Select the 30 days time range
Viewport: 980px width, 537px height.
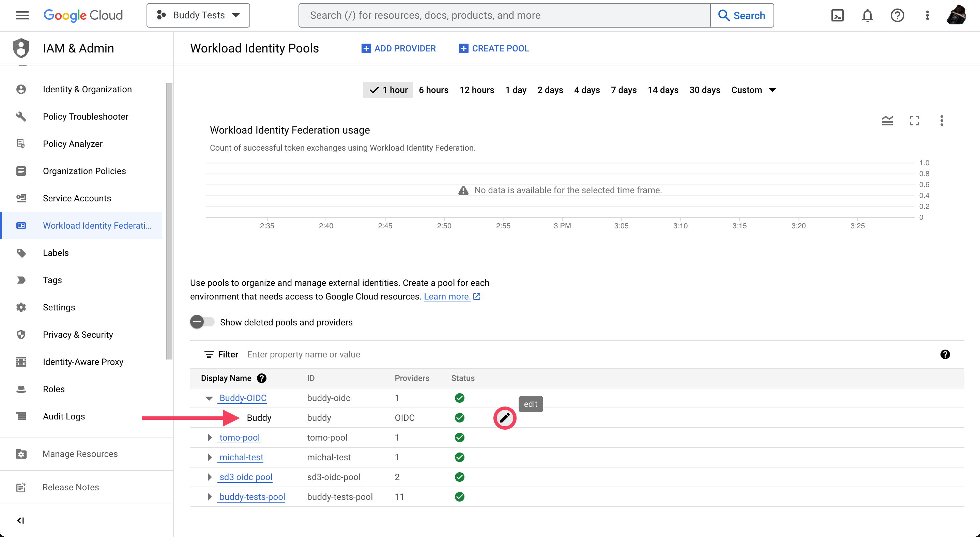coord(705,90)
